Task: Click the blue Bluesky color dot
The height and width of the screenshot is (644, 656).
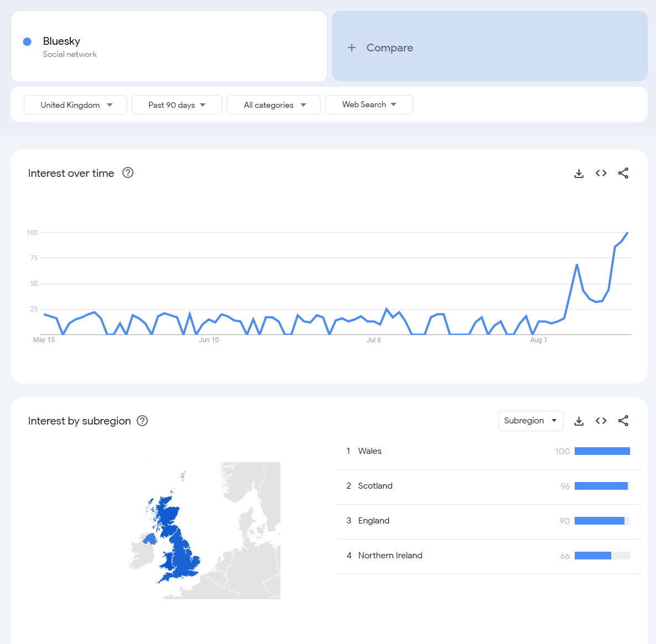Action: [27, 41]
